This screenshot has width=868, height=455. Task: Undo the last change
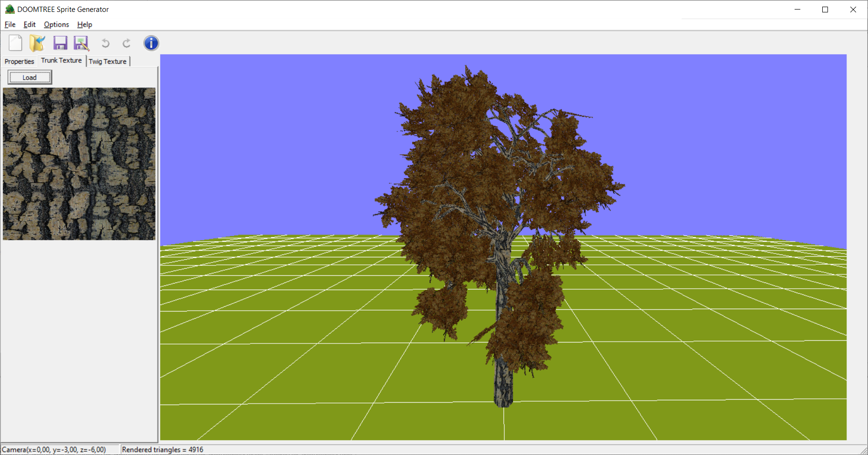point(105,43)
